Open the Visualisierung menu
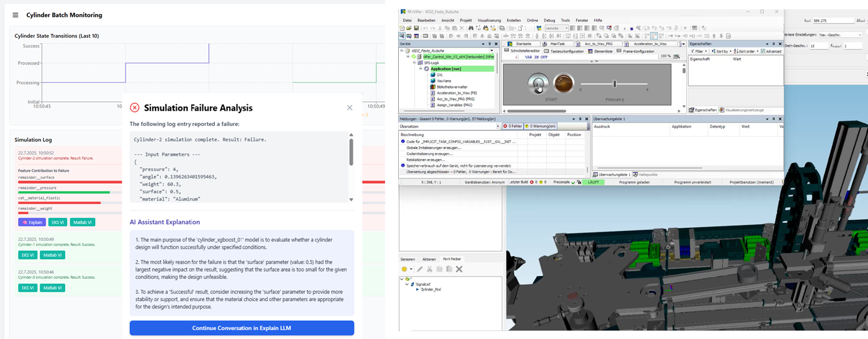 (489, 20)
